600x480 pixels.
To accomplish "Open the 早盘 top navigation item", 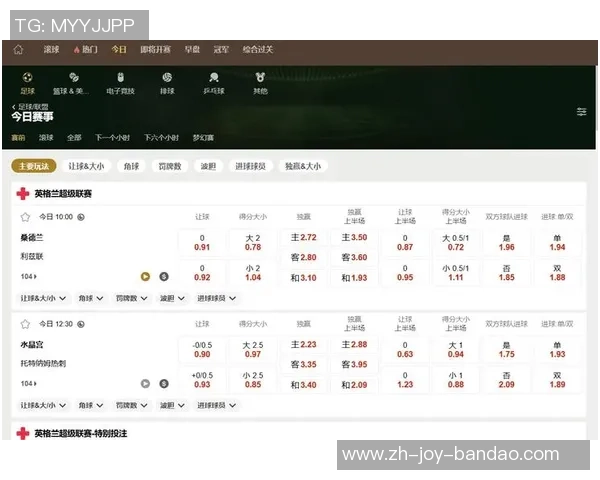I will pos(192,49).
